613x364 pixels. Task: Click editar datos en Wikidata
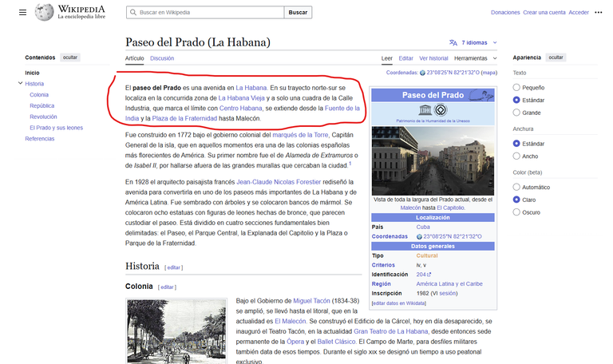coord(399,303)
